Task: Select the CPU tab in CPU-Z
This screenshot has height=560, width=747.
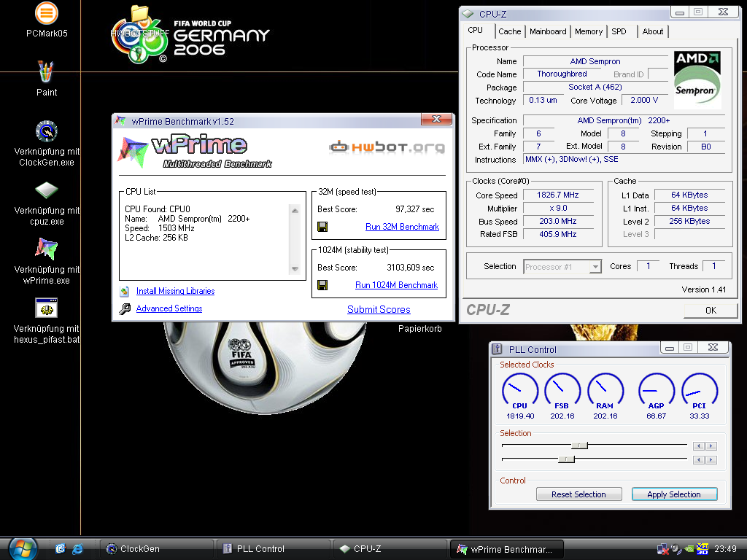Action: coord(475,30)
